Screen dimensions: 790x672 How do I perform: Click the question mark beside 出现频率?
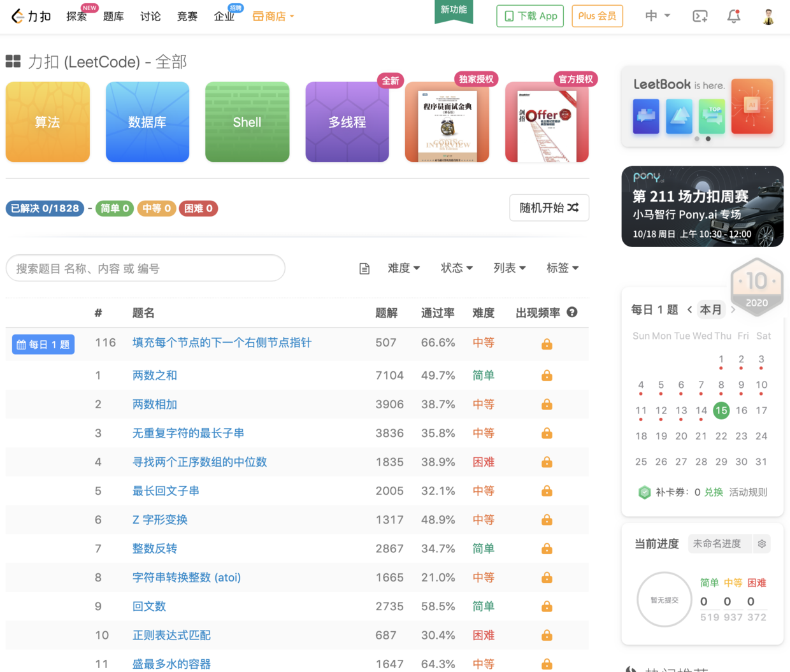pyautogui.click(x=572, y=312)
